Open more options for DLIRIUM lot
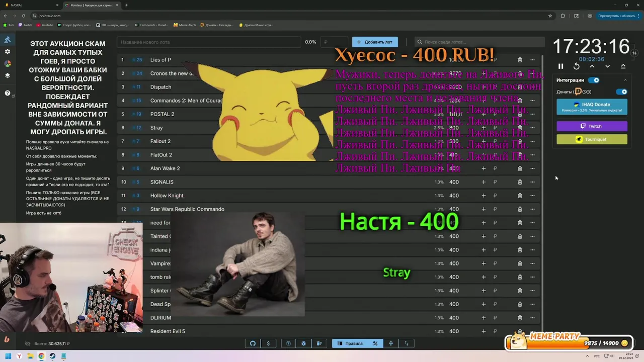The width and height of the screenshot is (644, 362). pyautogui.click(x=532, y=318)
